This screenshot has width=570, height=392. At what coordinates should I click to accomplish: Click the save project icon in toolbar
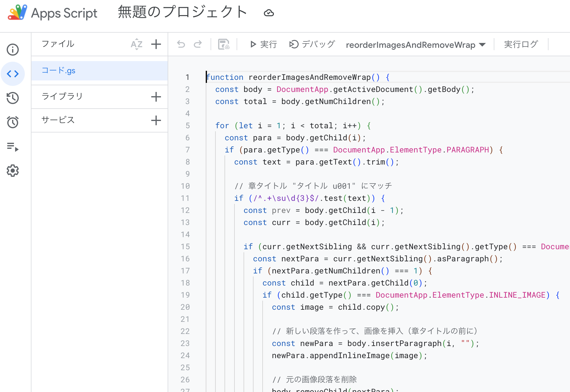tap(224, 44)
